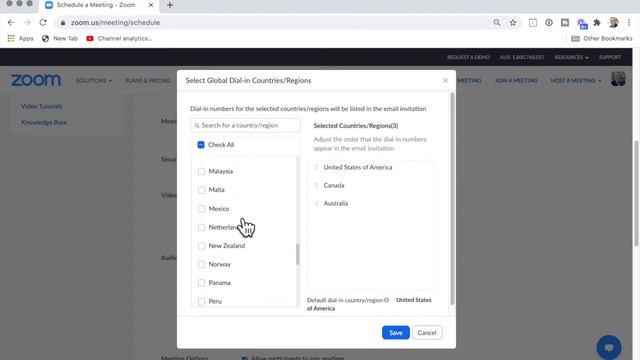Open the Knowledge Base link
Screen dimensions: 640x360
pyautogui.click(x=44, y=122)
